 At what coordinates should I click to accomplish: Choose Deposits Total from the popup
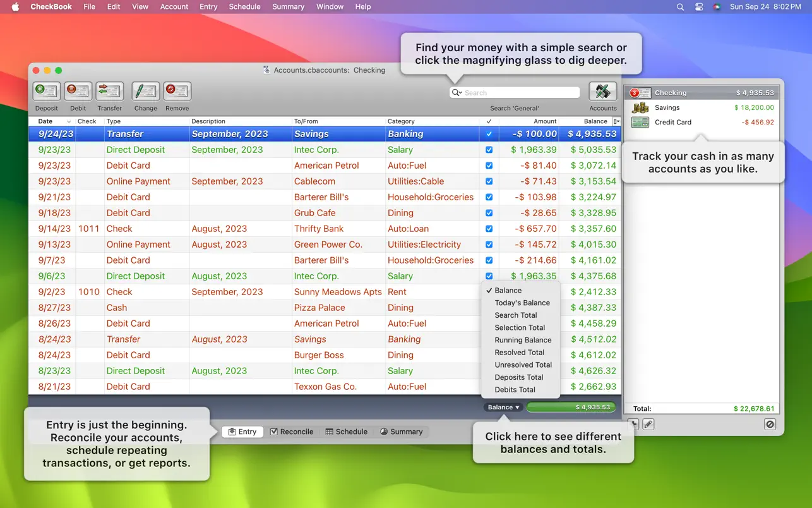pyautogui.click(x=522, y=377)
